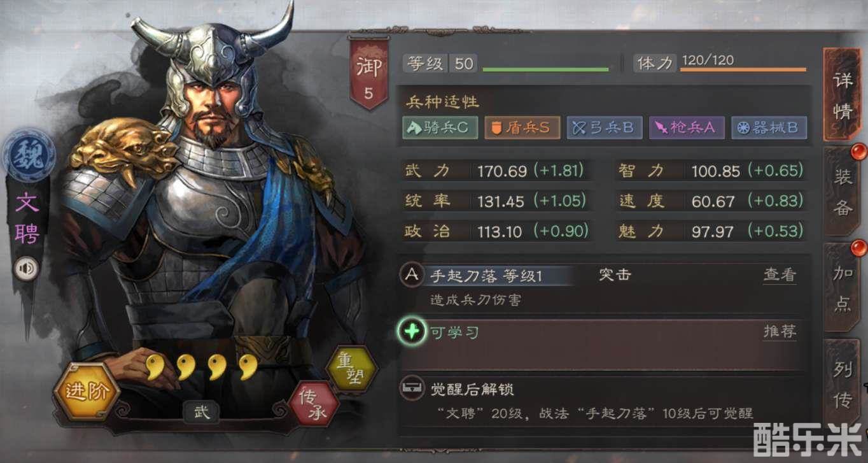The width and height of the screenshot is (868, 463).
Task: Open the 列传 side tab
Action: (842, 384)
